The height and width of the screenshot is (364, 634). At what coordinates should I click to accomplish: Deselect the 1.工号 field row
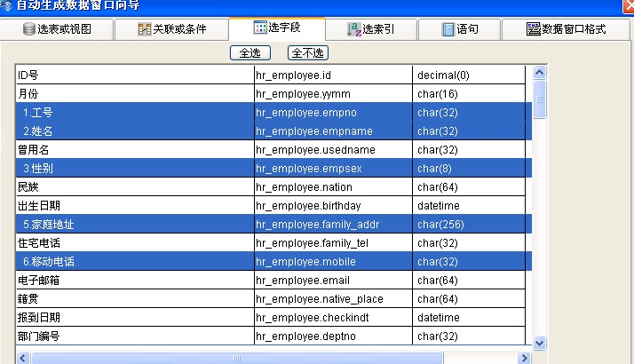(133, 113)
